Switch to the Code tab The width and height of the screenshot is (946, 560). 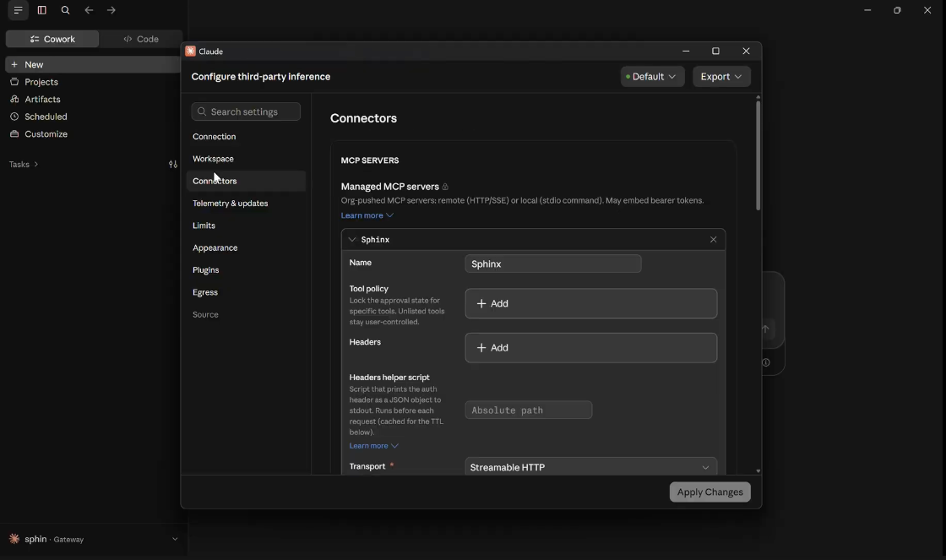click(x=140, y=39)
